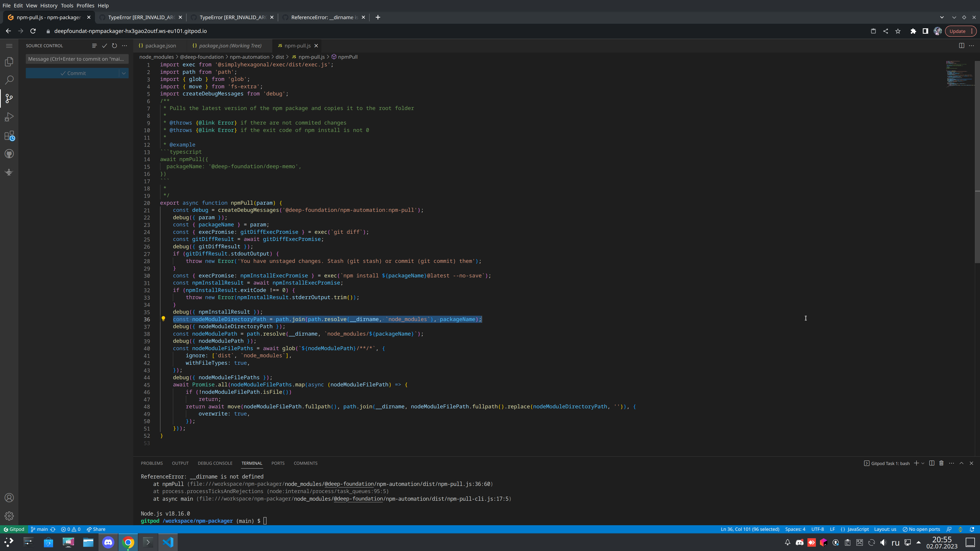980x551 pixels.
Task: Maximize the terminal panel size
Action: (961, 463)
